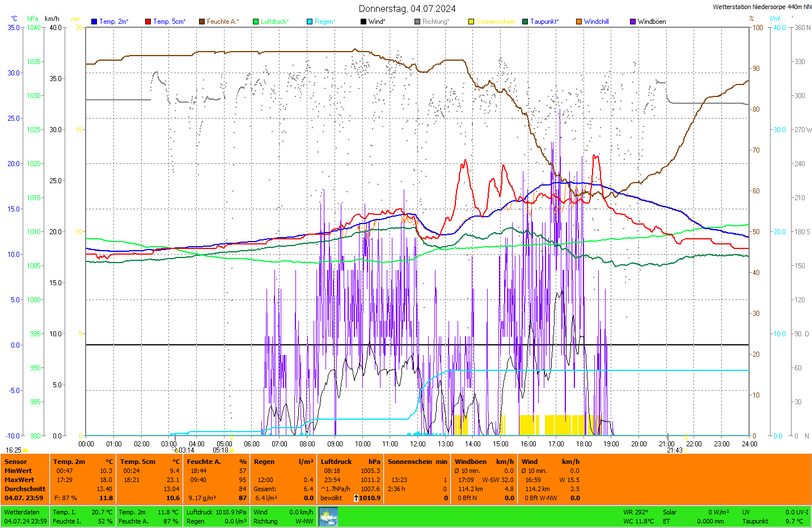The image size is (812, 528).
Task: Click the Sensor column header in table
Action: pos(16,462)
